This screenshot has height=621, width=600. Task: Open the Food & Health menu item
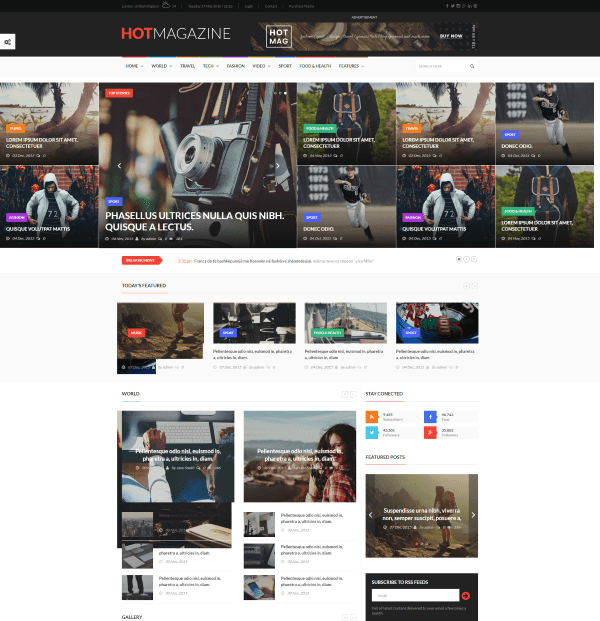315,66
